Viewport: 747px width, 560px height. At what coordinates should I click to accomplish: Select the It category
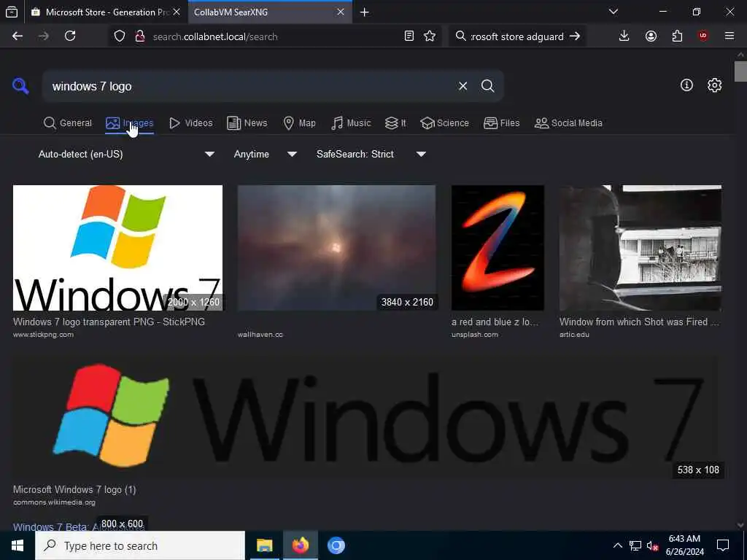[x=395, y=123]
